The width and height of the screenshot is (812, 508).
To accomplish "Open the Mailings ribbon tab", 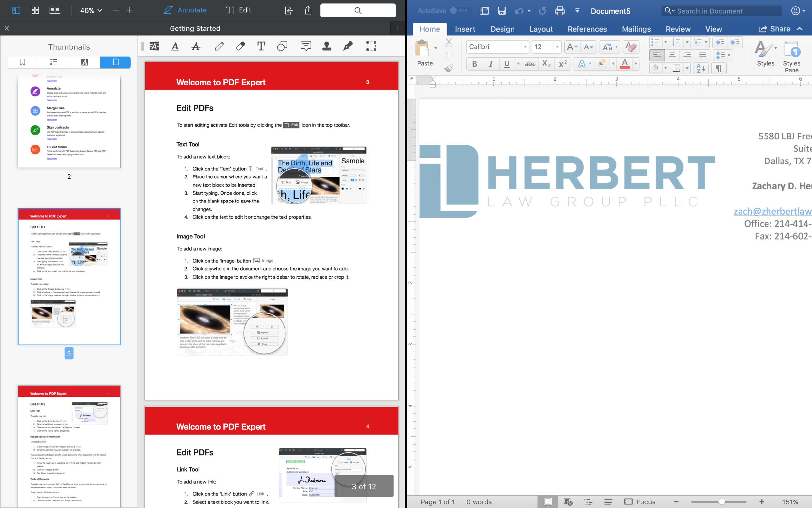I will pos(636,29).
